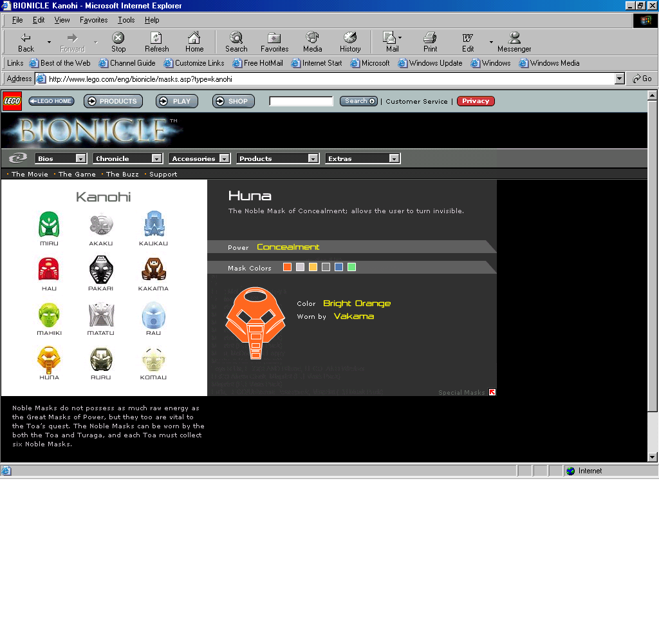Screen dimensions: 659x644
Task: Click the Messenger toolbar icon
Action: pos(514,38)
